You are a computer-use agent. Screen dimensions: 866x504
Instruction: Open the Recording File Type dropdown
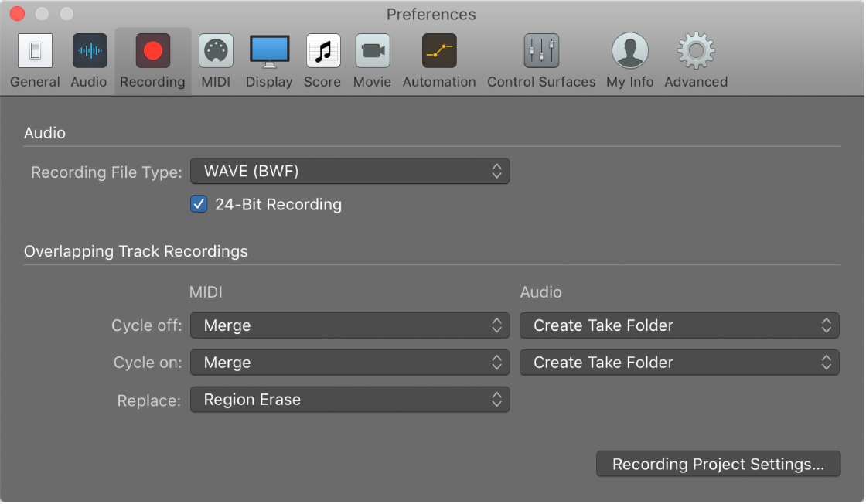pos(349,171)
